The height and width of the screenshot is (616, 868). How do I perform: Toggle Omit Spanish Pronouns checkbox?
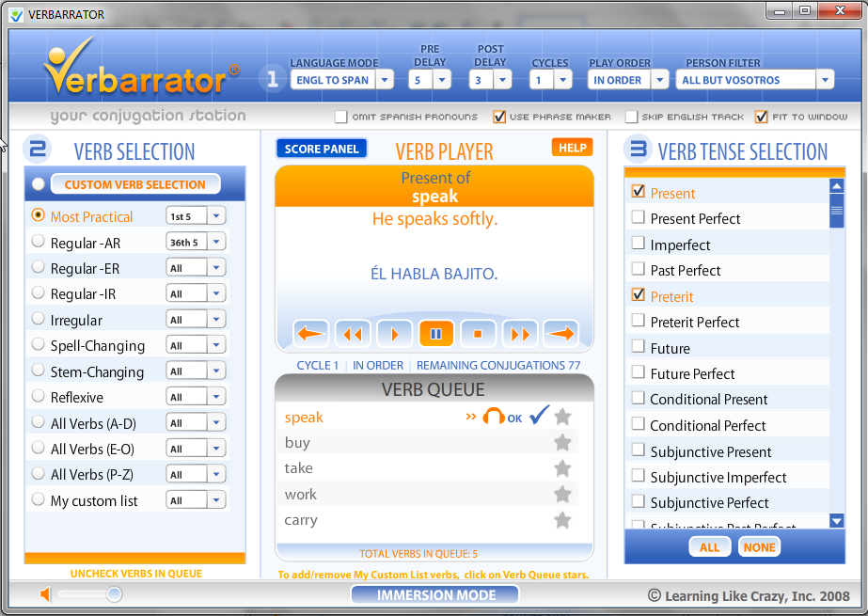341,117
